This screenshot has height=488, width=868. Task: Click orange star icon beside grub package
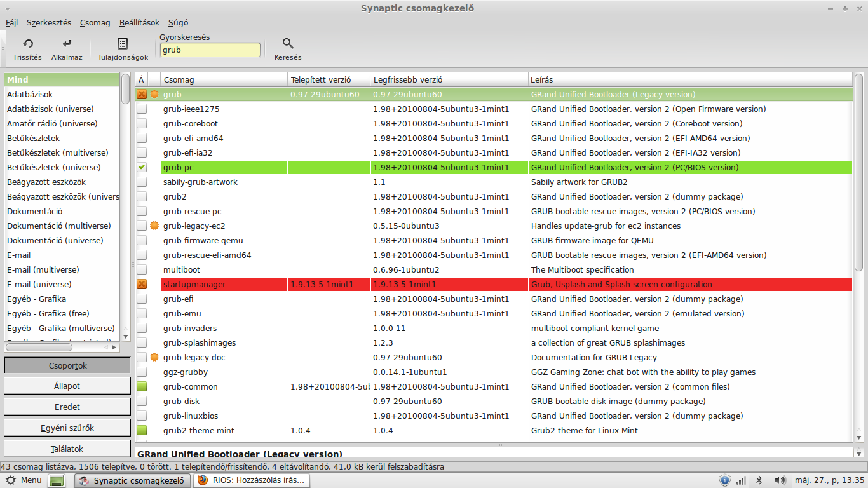point(154,94)
